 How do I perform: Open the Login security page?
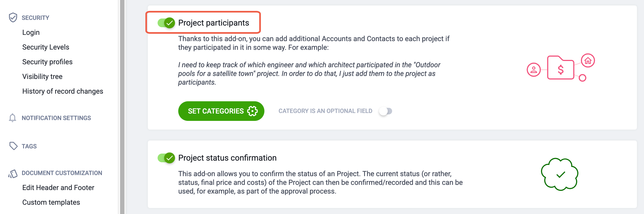[31, 32]
